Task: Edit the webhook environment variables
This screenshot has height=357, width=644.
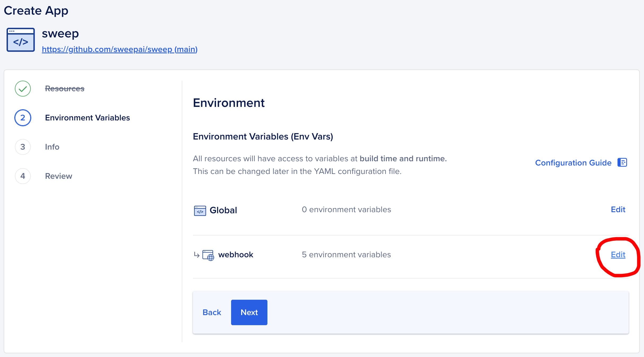Action: (x=618, y=255)
